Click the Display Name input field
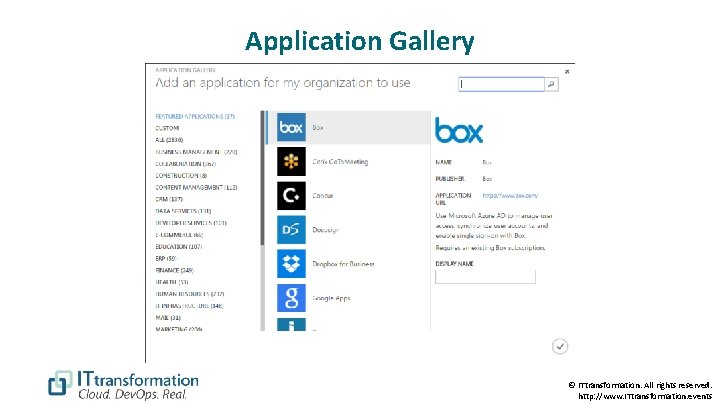720x405 pixels. (485, 276)
